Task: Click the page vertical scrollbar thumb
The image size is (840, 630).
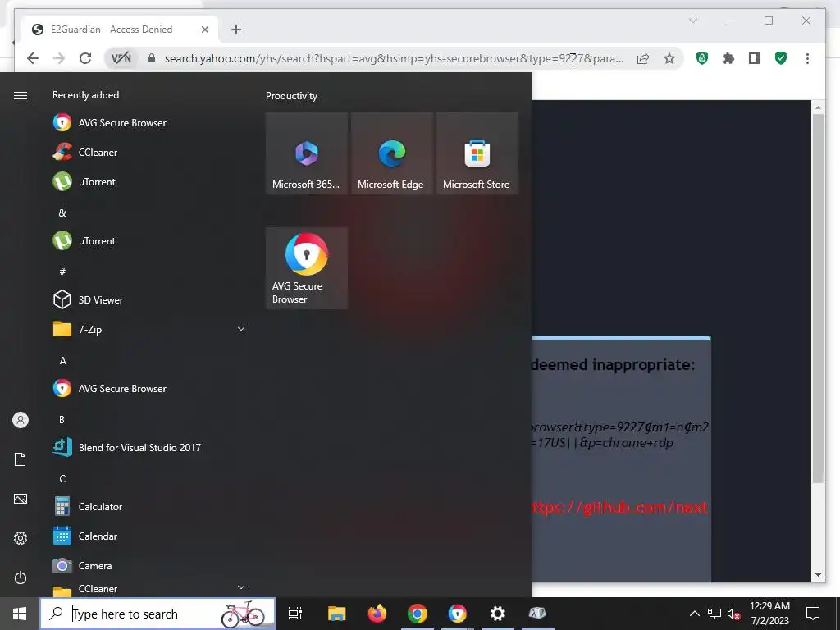Action: (818, 299)
